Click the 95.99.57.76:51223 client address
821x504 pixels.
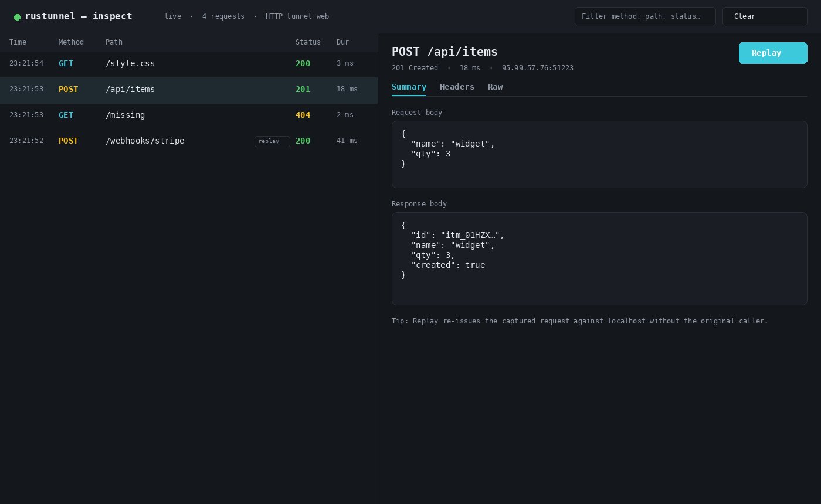pyautogui.click(x=538, y=68)
